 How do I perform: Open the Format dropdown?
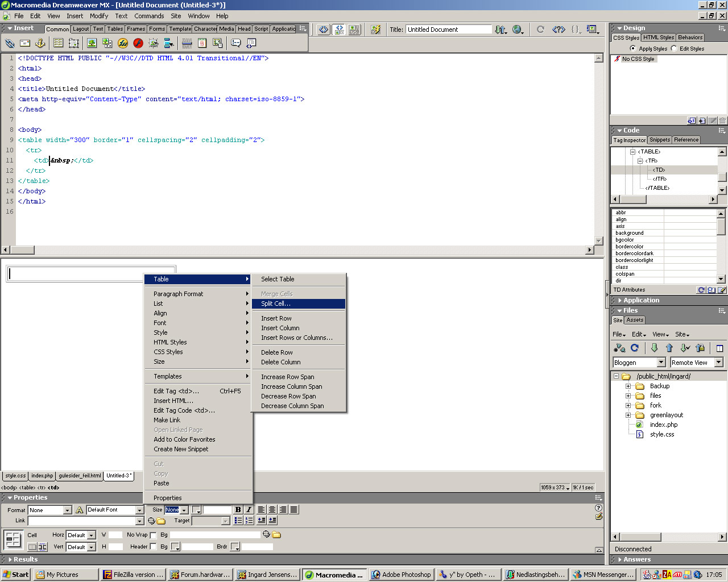coord(67,510)
